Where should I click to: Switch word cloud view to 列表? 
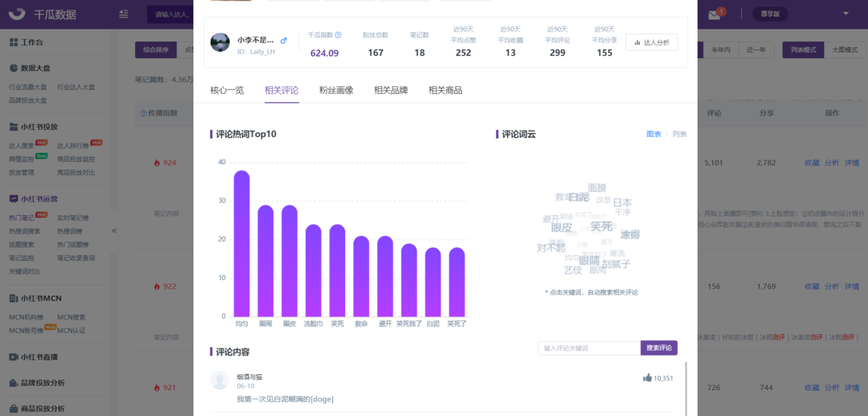(x=679, y=134)
